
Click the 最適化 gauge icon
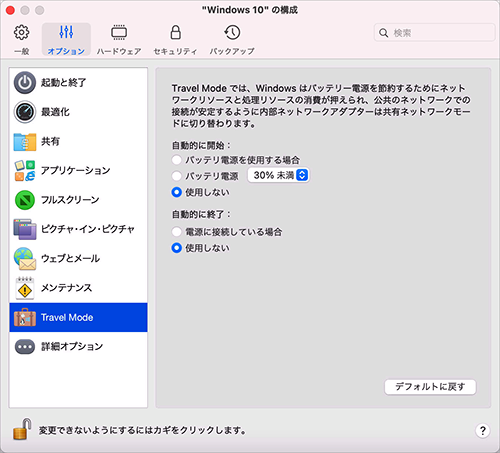pyautogui.click(x=25, y=112)
